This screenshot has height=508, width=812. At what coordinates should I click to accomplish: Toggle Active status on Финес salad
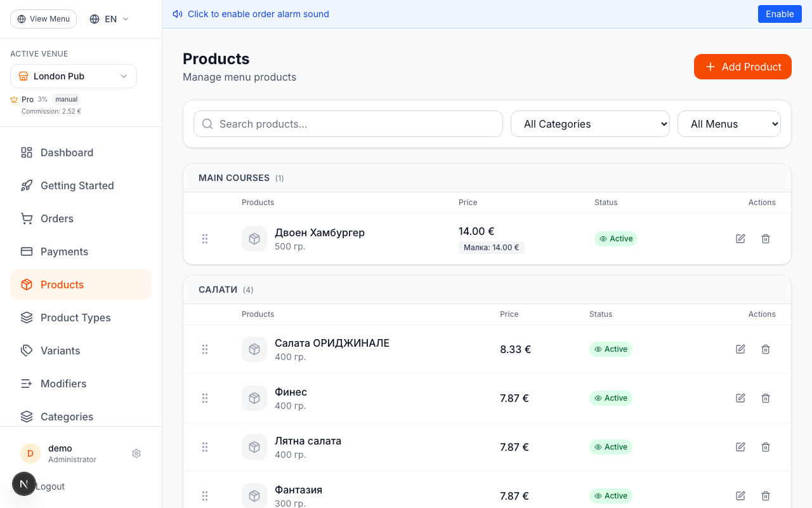coord(611,398)
